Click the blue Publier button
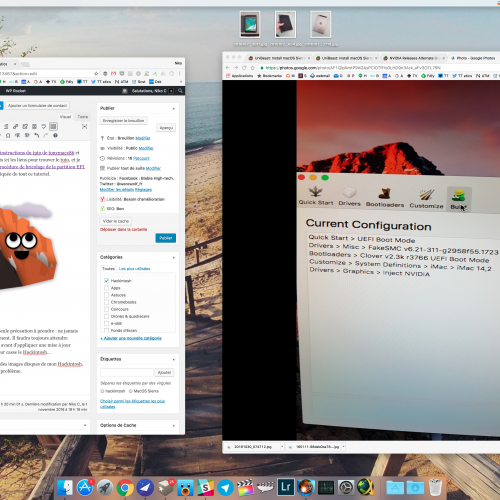 point(166,238)
